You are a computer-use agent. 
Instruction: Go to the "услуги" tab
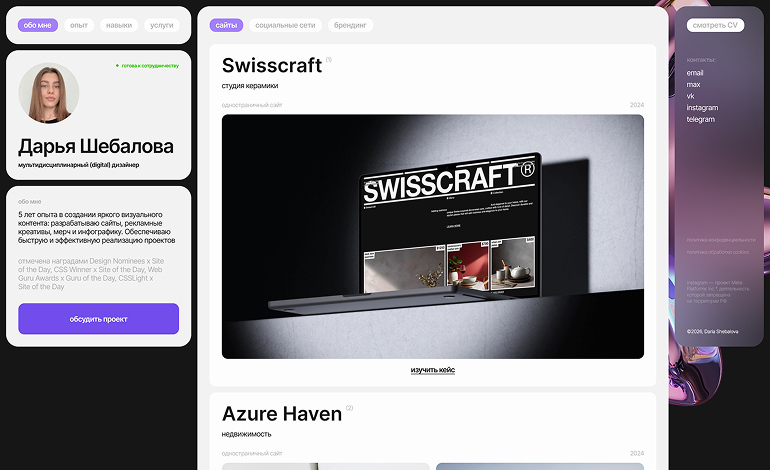pyautogui.click(x=162, y=25)
